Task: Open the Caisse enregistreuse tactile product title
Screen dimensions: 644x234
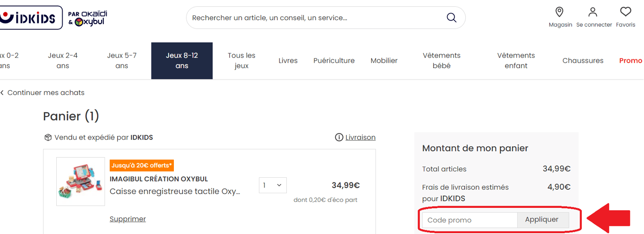Action: [x=175, y=191]
